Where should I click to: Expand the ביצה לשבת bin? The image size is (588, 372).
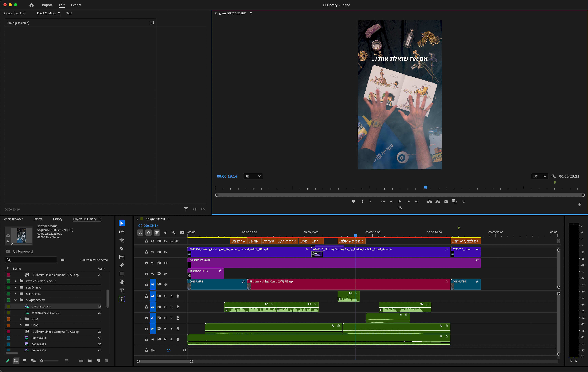click(15, 287)
